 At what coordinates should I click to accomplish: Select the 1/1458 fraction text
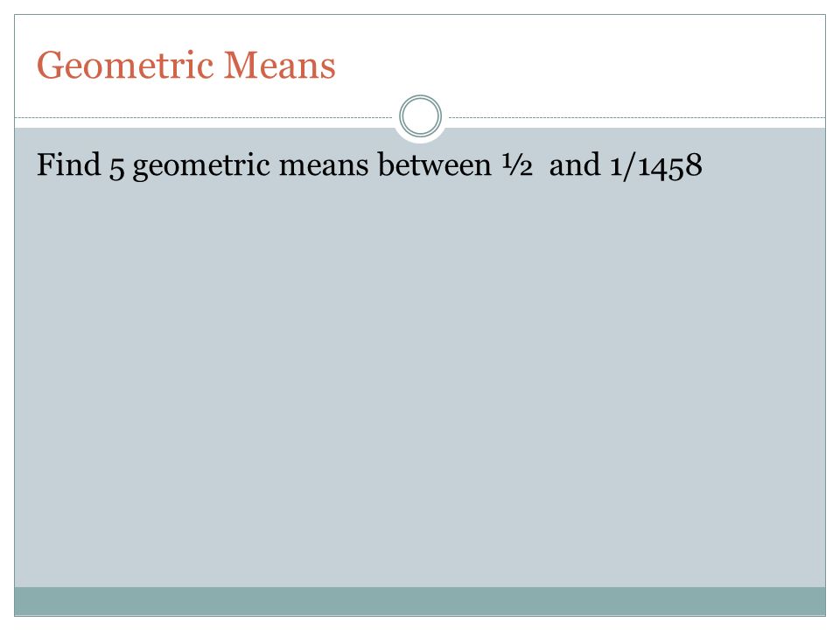point(656,165)
